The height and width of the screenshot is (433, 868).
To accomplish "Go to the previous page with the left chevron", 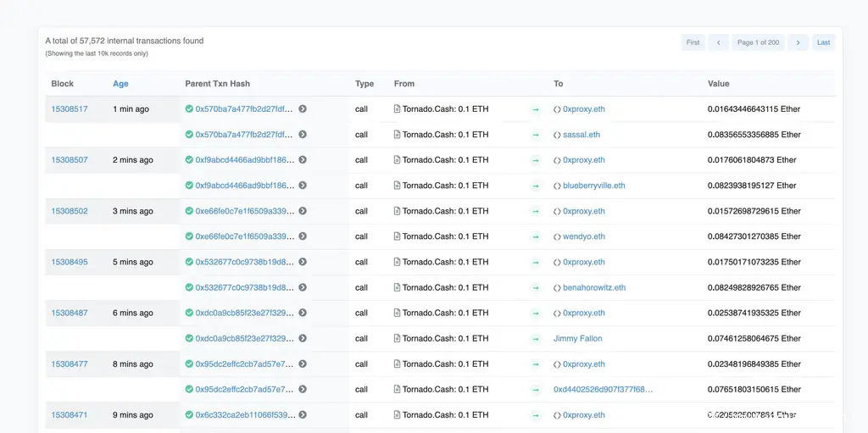I will [x=719, y=42].
